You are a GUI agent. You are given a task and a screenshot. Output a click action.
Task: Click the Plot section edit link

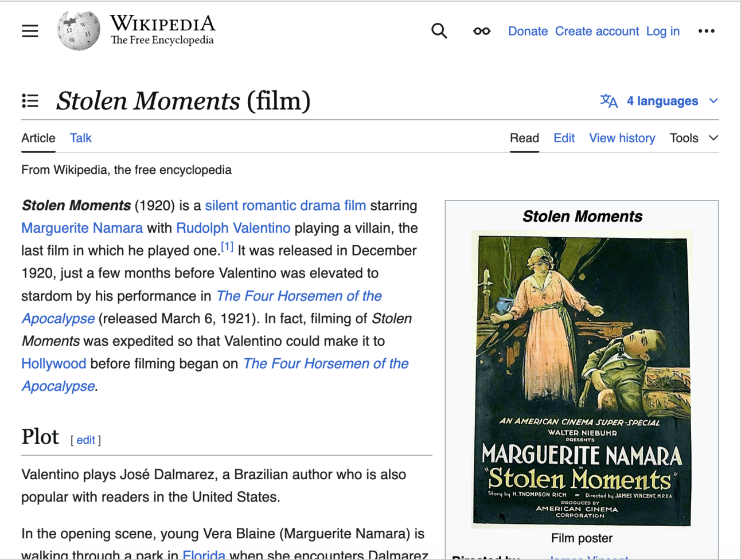[x=85, y=440]
